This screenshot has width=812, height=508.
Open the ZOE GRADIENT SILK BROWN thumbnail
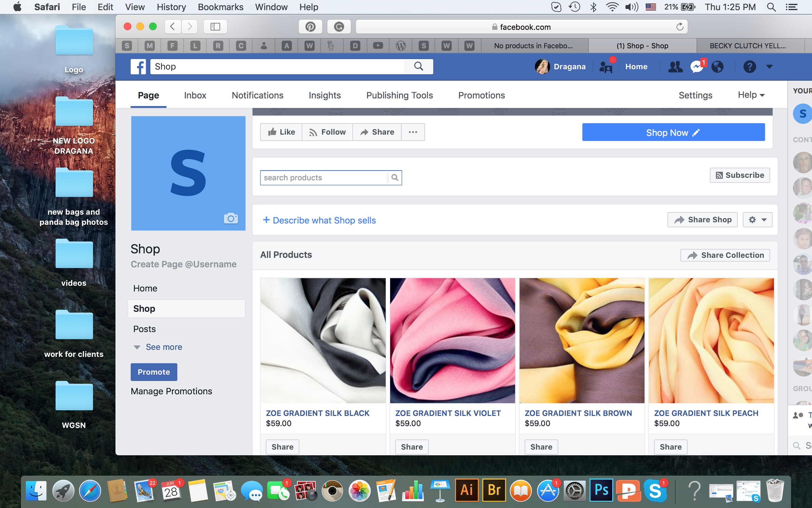point(582,340)
